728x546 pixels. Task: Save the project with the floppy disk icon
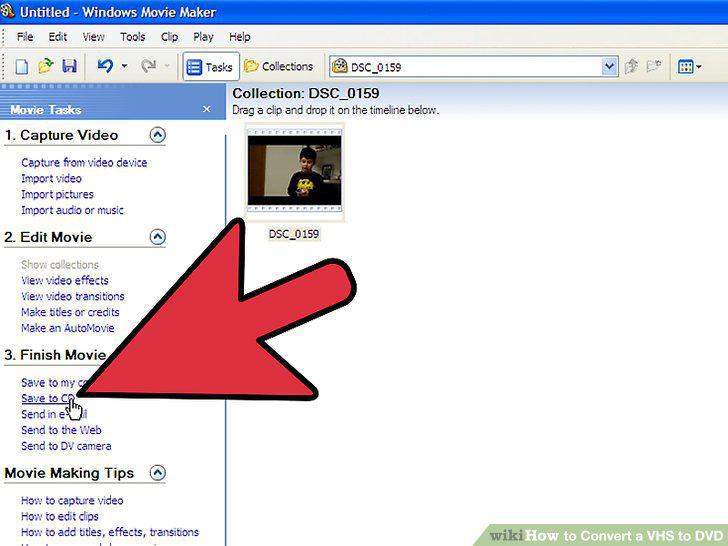[x=70, y=66]
